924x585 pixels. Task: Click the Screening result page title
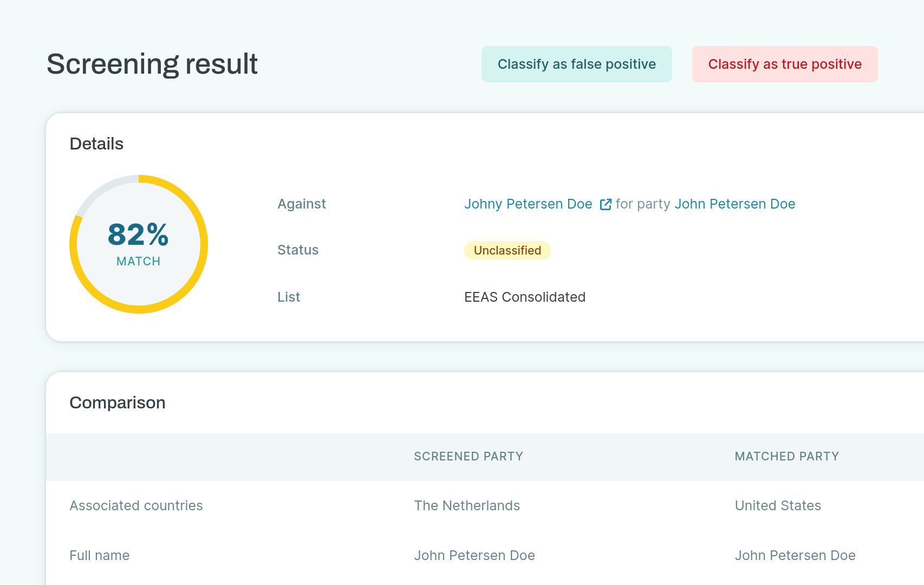152,64
